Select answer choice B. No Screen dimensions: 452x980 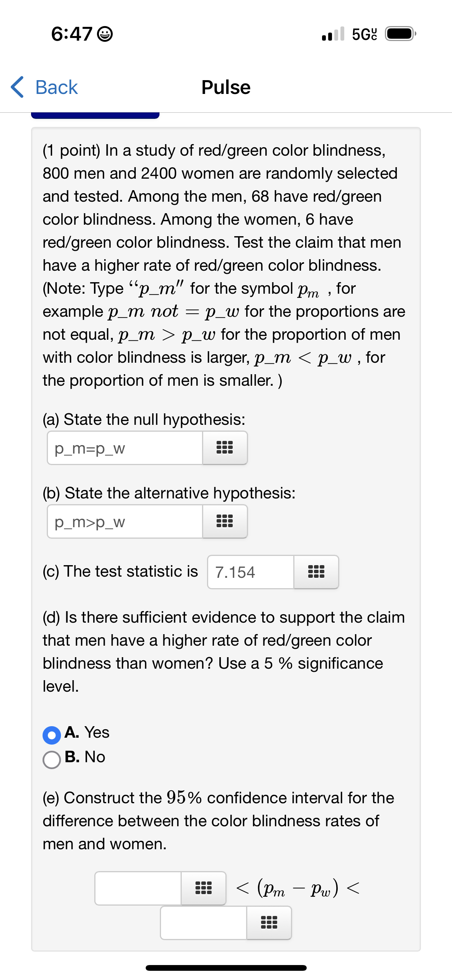(53, 757)
